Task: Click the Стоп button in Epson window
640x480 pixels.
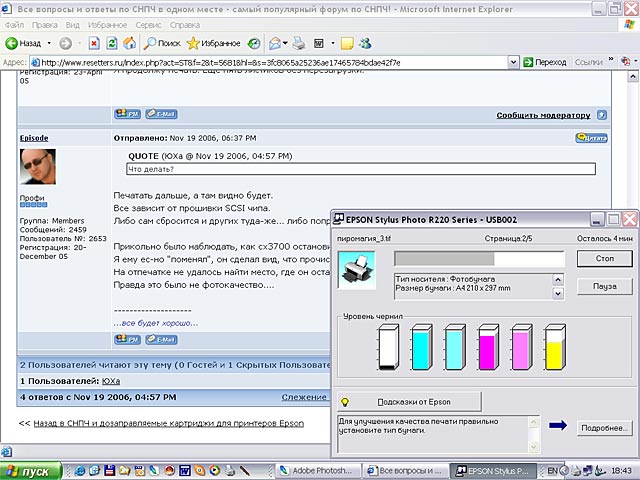Action: [x=604, y=259]
